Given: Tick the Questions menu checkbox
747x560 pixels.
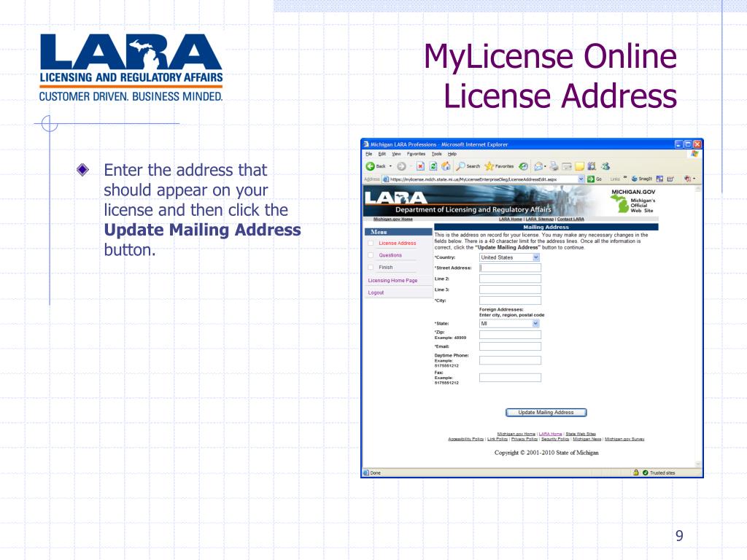Looking at the screenshot, I should coord(371,254).
